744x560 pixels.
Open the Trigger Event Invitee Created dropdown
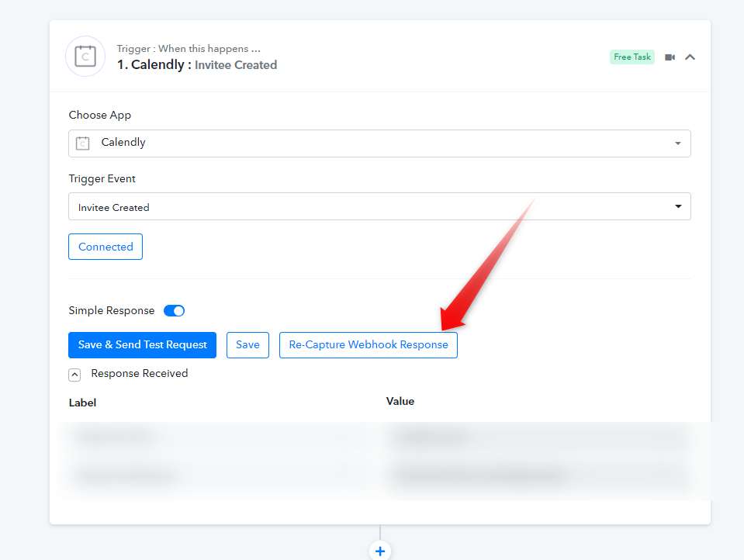[x=379, y=206]
